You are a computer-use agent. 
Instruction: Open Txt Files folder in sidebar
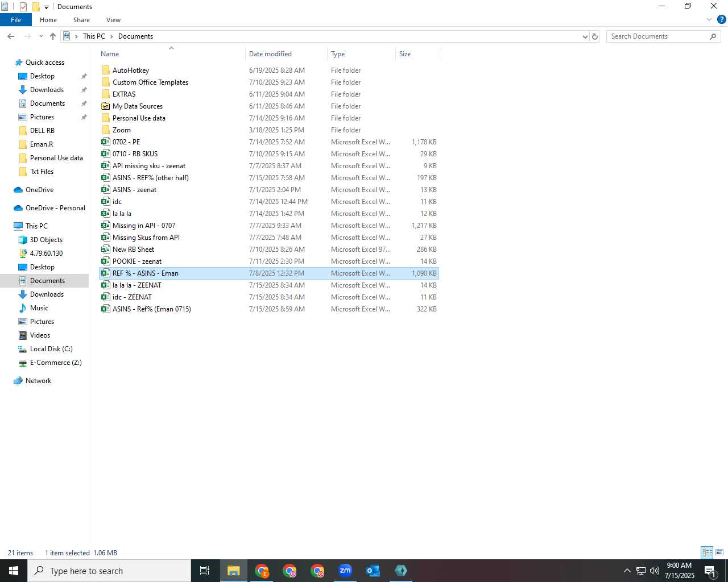[x=42, y=172]
